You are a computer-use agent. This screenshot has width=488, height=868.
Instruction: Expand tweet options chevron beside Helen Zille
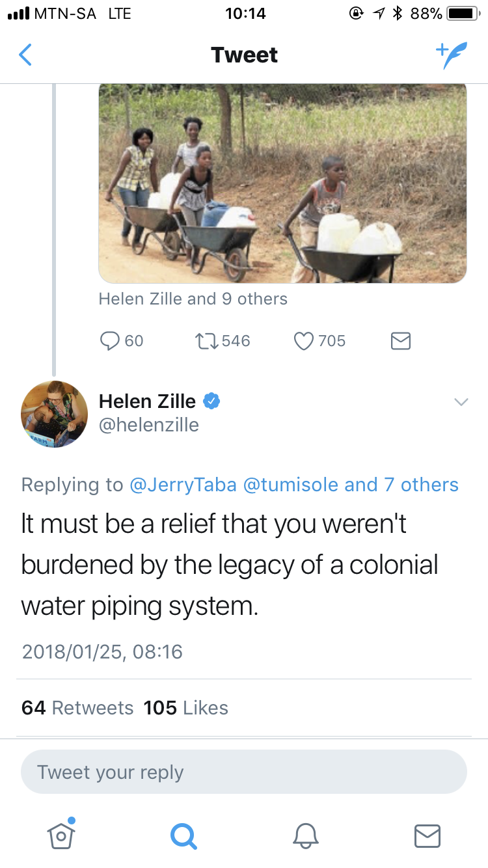click(x=461, y=402)
